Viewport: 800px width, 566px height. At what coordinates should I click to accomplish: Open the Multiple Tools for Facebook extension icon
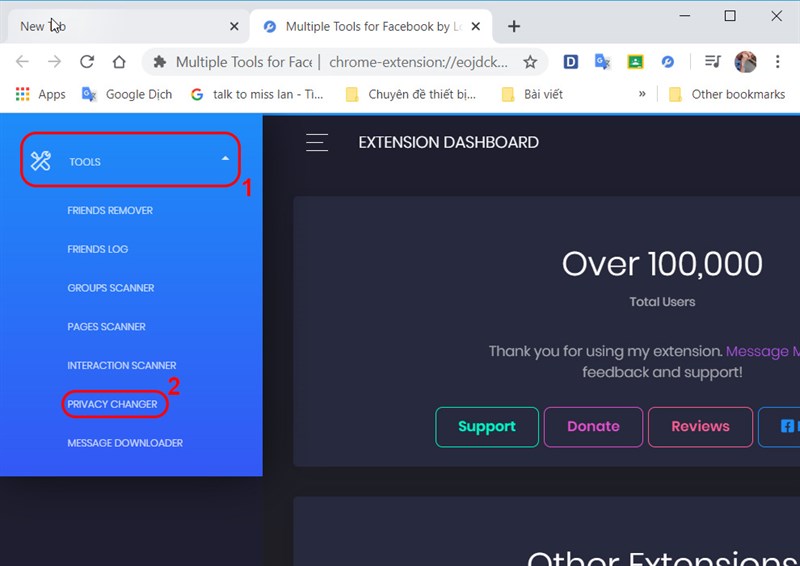[667, 62]
